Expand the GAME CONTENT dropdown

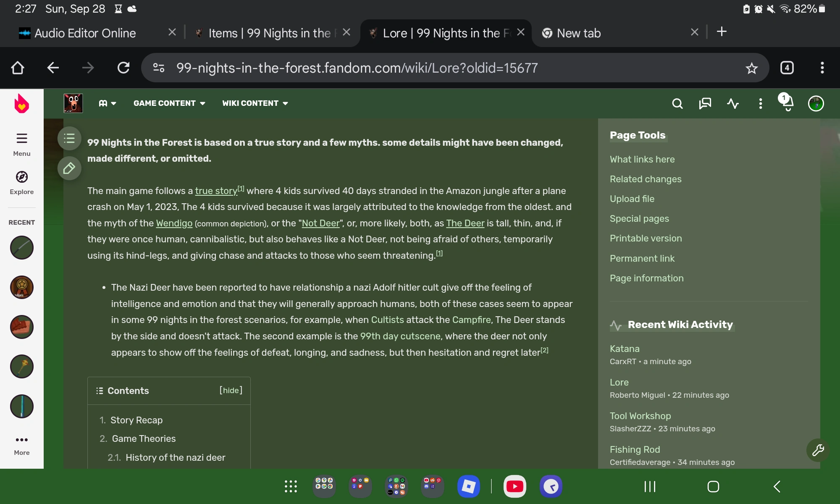(x=169, y=103)
